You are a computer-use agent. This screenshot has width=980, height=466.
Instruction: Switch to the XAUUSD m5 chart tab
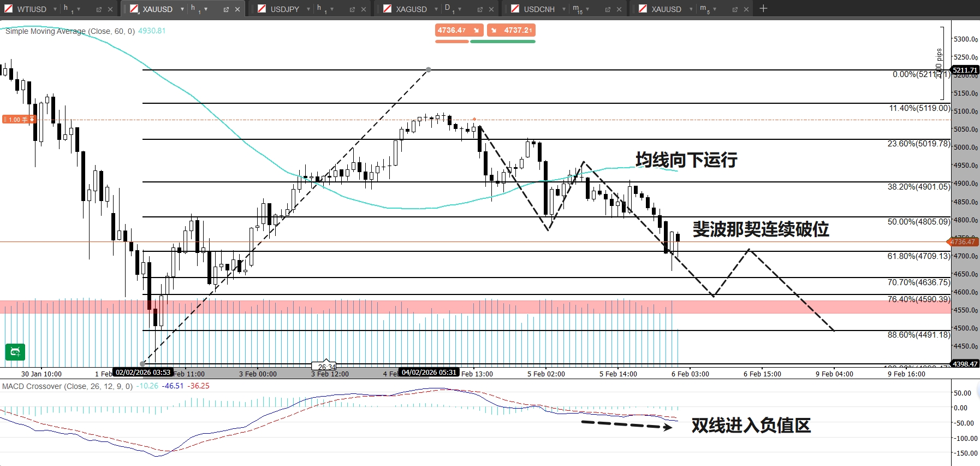coord(667,9)
